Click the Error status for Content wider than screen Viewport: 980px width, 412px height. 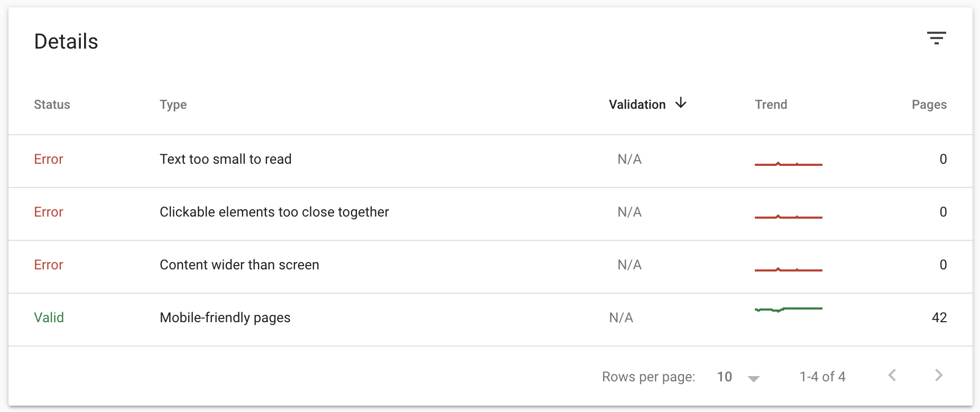(x=48, y=265)
